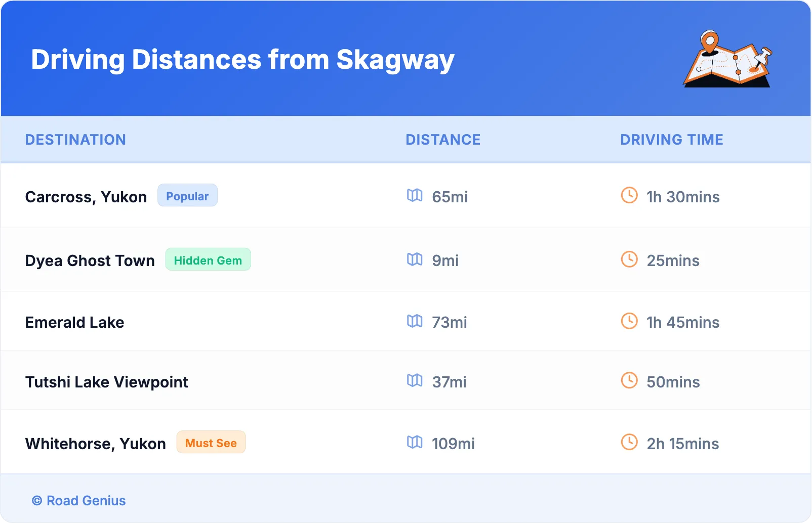Click the 109mi distance value
This screenshot has width=812, height=523.
coord(454,444)
